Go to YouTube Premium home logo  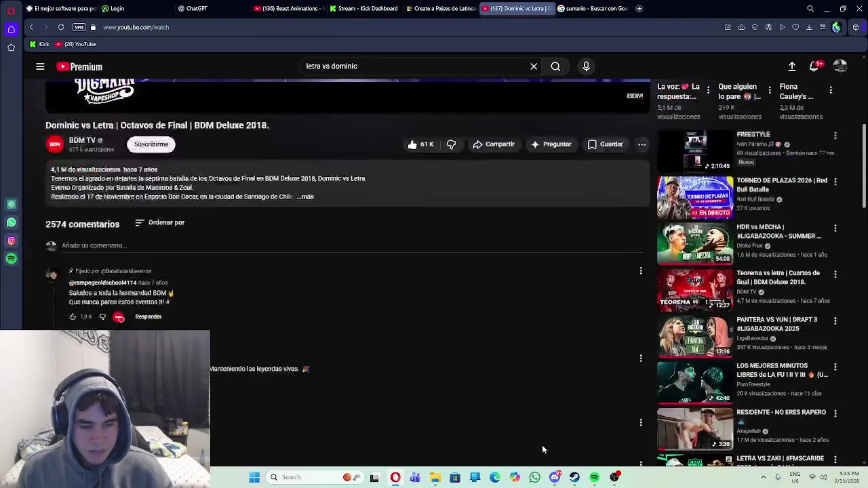tap(79, 66)
